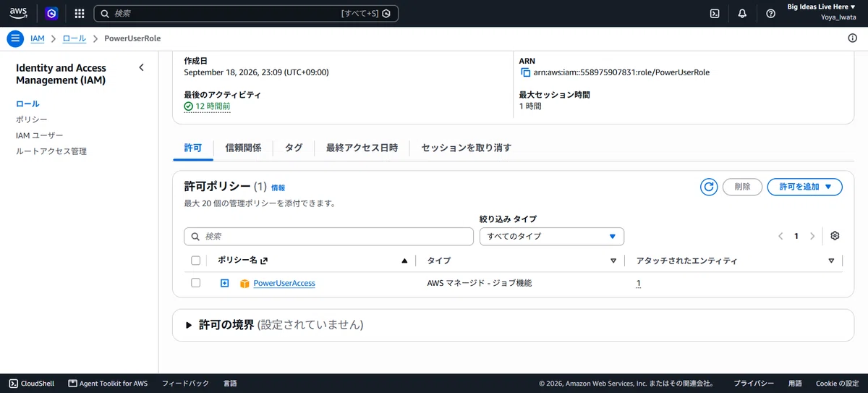The width and height of the screenshot is (868, 393).
Task: Open table preferences gear icon
Action: coord(835,236)
